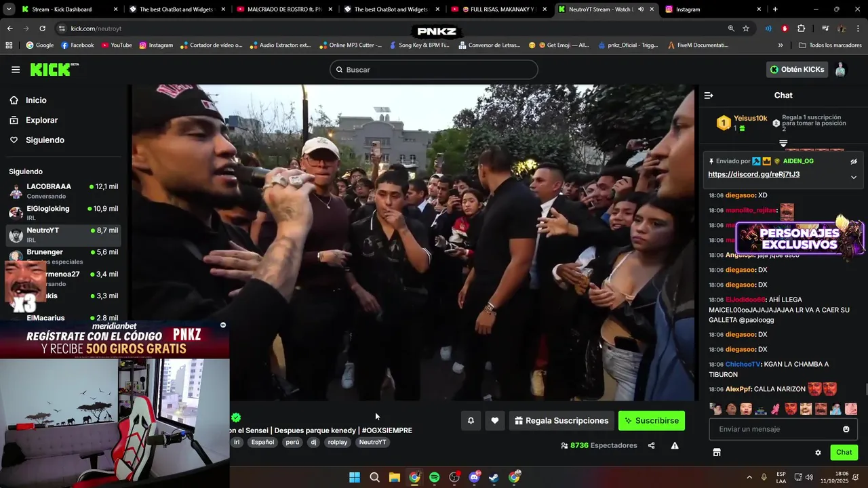The width and height of the screenshot is (868, 488).
Task: Click the NeutroYT tag
Action: pos(372,442)
